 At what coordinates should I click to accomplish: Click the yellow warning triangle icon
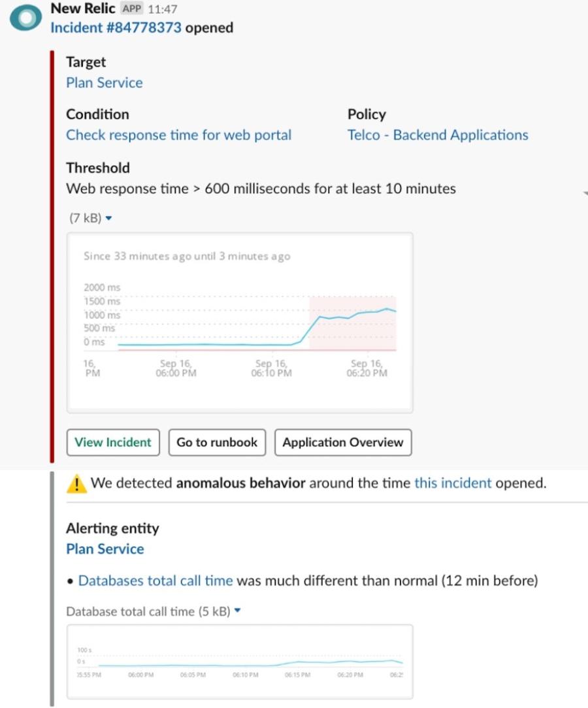[76, 483]
